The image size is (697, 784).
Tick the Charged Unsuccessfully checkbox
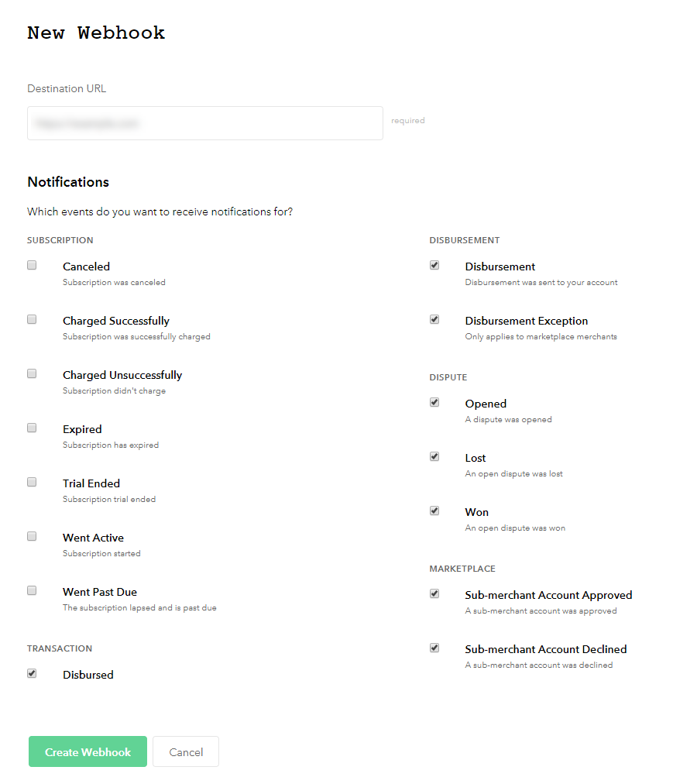tap(32, 373)
